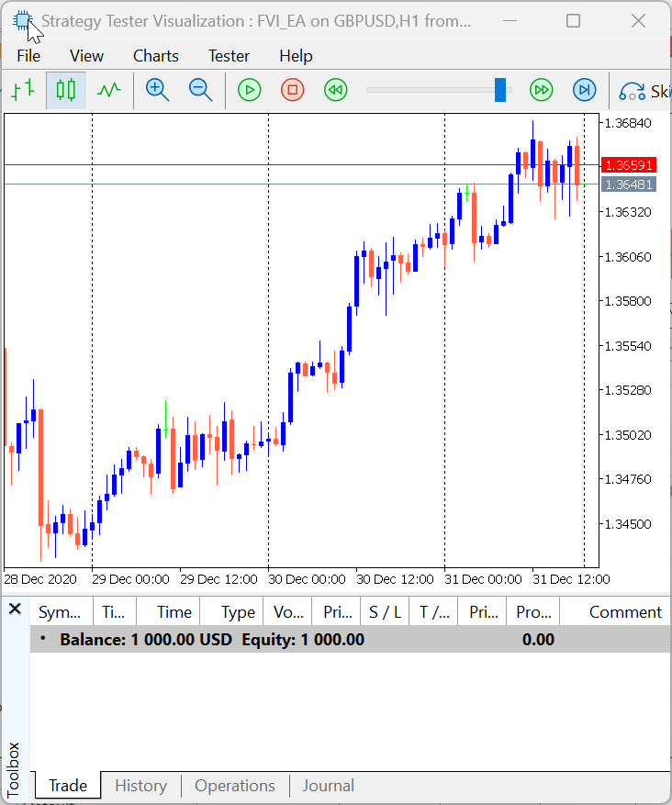Click the rewind green double-arrow button
672x805 pixels.
pyautogui.click(x=336, y=90)
